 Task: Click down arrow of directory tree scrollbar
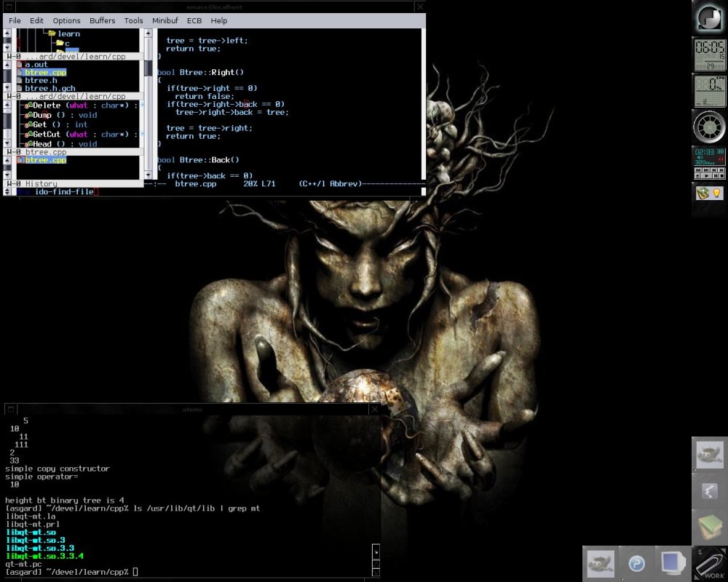pyautogui.click(x=7, y=47)
